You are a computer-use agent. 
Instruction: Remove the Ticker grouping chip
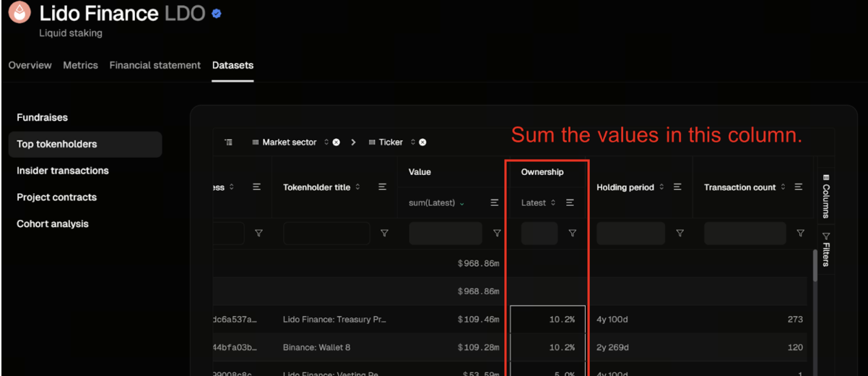pos(422,142)
